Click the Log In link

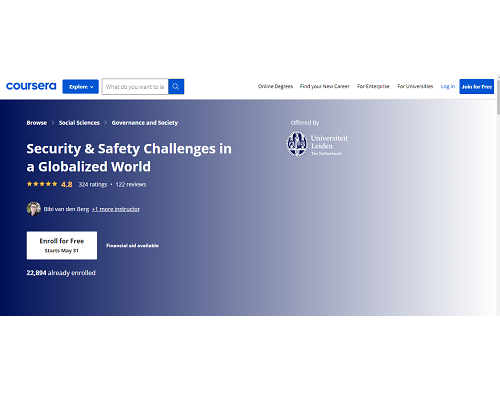(x=448, y=86)
